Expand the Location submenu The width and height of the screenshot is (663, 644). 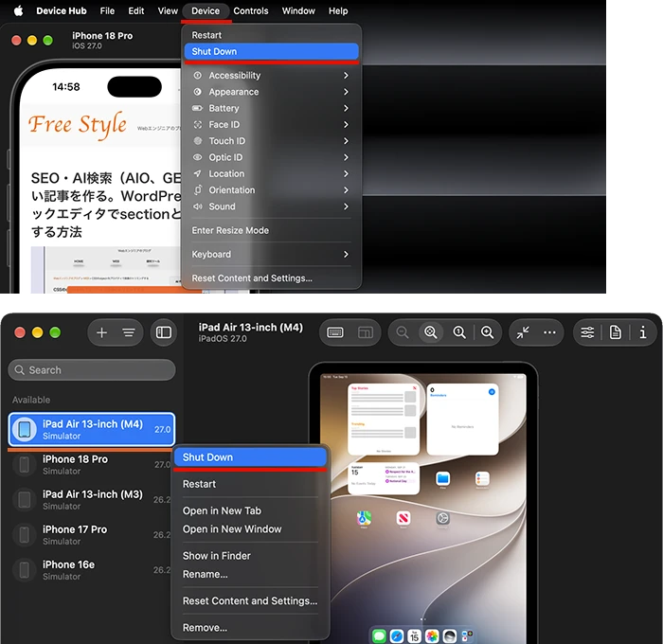click(272, 174)
